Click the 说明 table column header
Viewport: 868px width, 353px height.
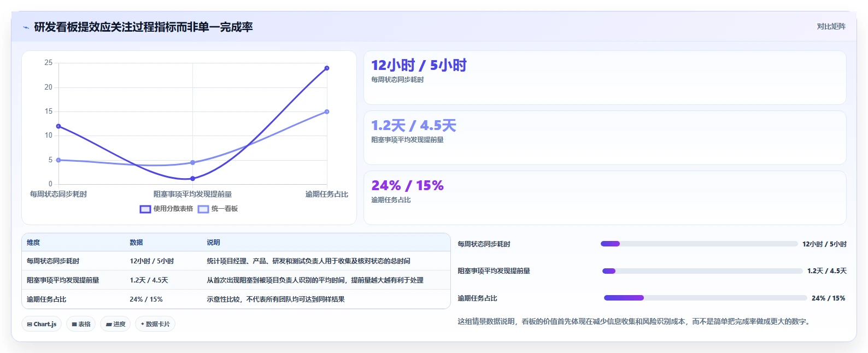[213, 243]
